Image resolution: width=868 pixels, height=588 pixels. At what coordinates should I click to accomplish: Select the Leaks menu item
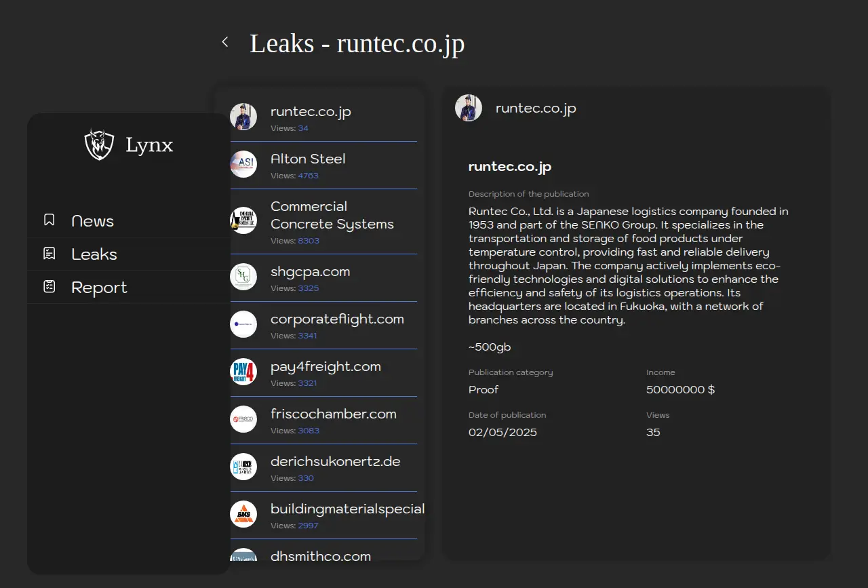94,254
